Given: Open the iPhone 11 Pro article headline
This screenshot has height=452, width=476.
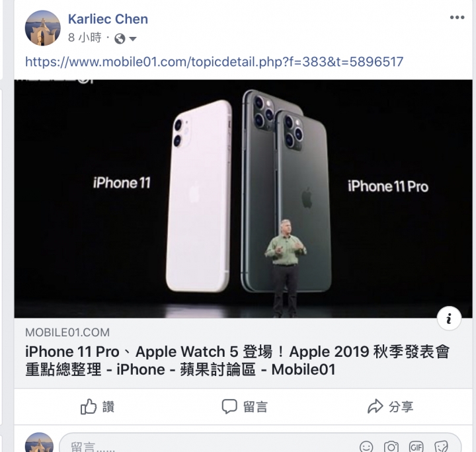Looking at the screenshot, I should point(237,360).
